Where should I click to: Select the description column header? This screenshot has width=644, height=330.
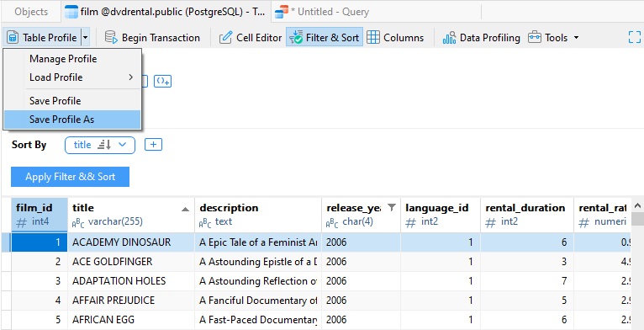258,215
